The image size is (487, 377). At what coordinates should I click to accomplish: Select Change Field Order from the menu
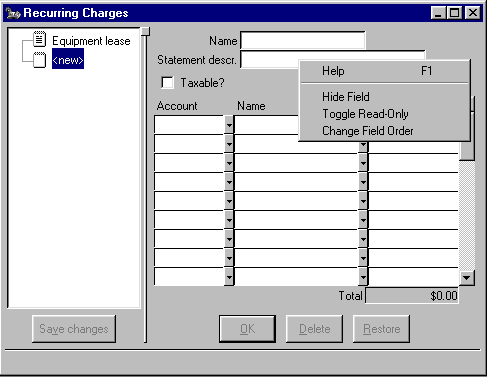(384, 131)
